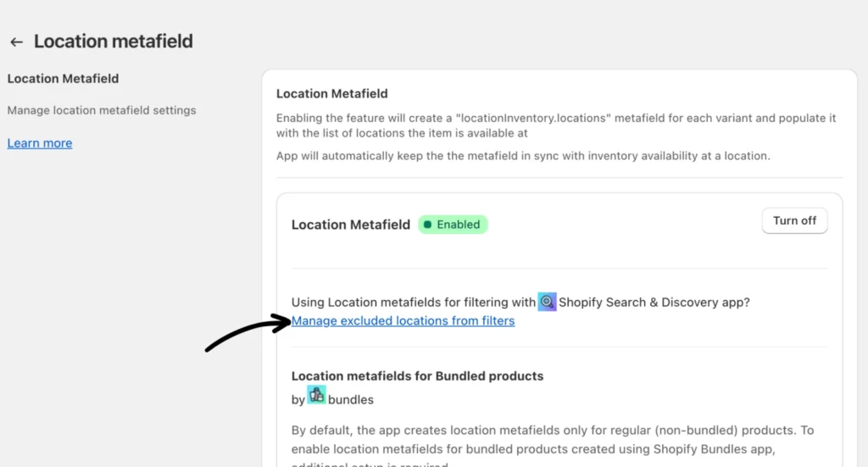Image resolution: width=868 pixels, height=467 pixels.
Task: Click 'Manage location metafield settings' text
Action: pos(102,110)
